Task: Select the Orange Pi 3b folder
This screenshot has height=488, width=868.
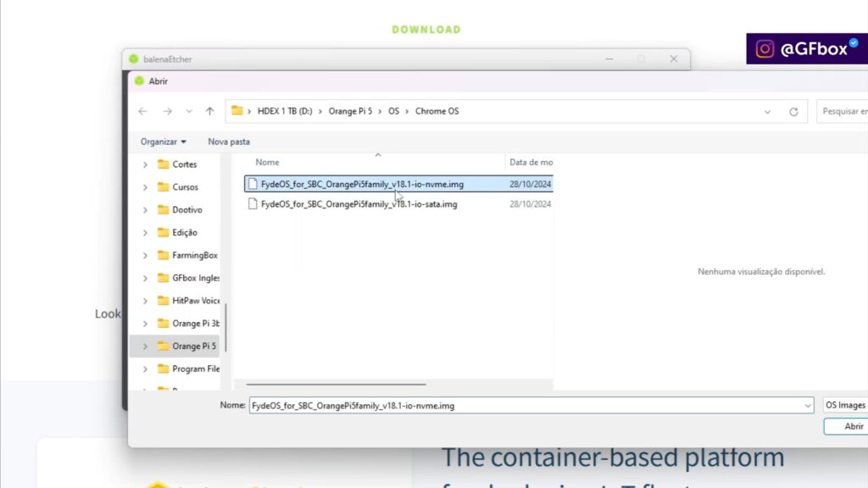Action: [x=188, y=323]
